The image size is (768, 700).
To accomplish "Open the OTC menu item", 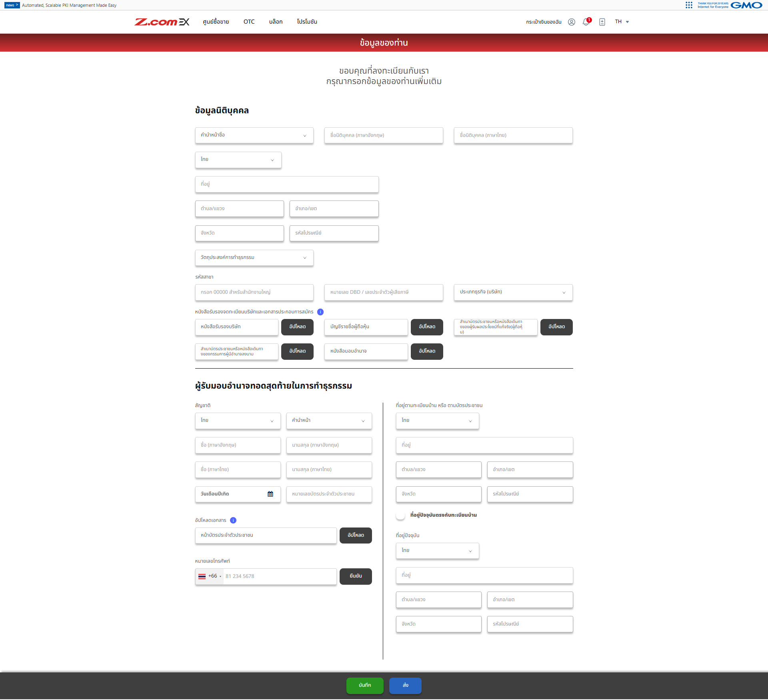I will [249, 22].
